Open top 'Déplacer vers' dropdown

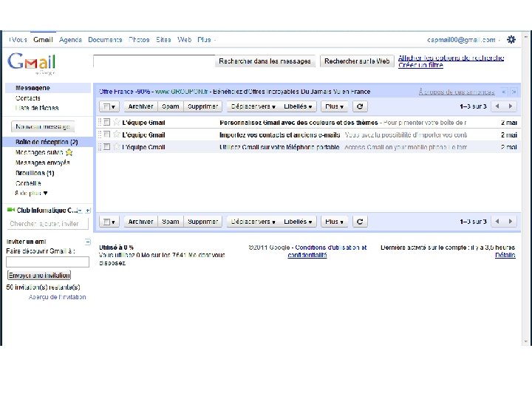pyautogui.click(x=253, y=106)
